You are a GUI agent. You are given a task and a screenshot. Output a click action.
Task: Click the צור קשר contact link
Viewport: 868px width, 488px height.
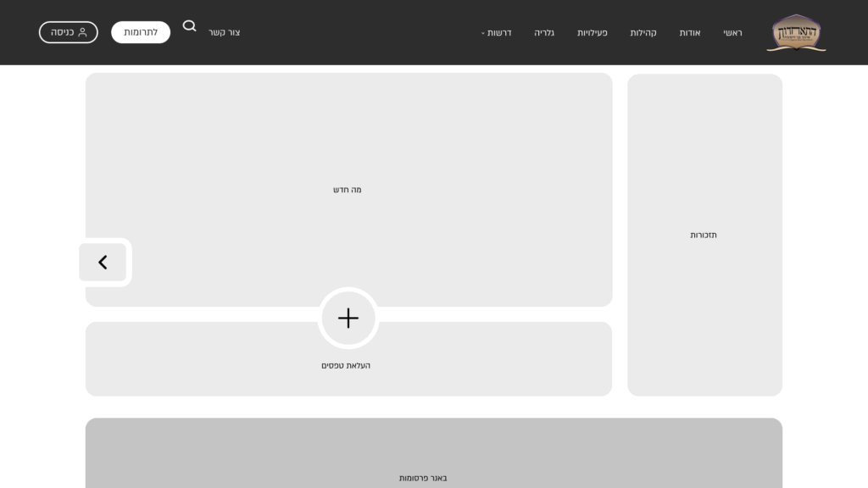225,33
